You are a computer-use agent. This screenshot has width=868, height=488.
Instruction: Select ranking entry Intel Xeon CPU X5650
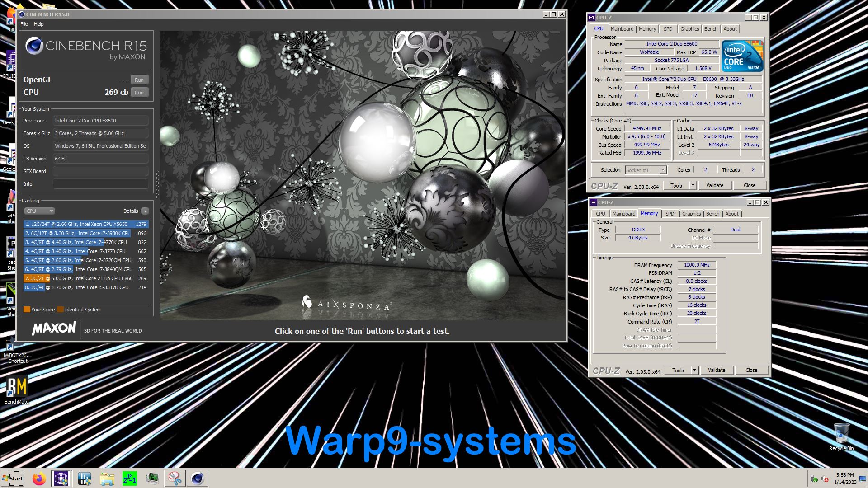click(86, 224)
